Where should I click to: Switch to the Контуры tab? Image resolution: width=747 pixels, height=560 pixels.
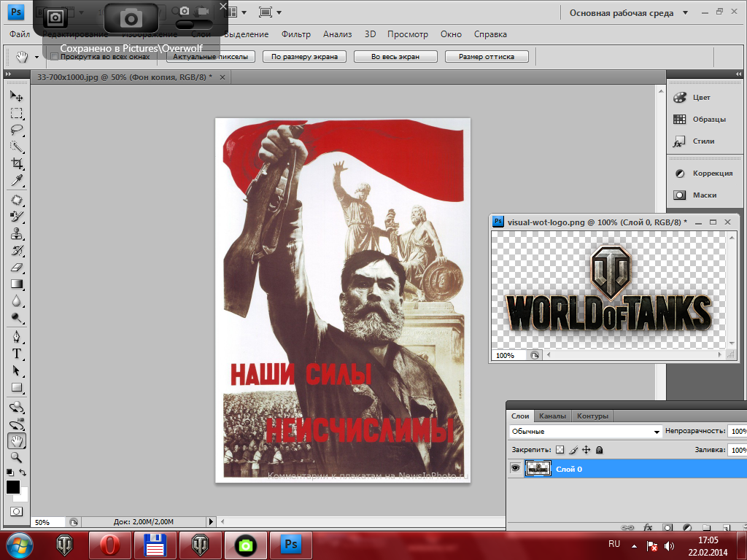click(592, 416)
